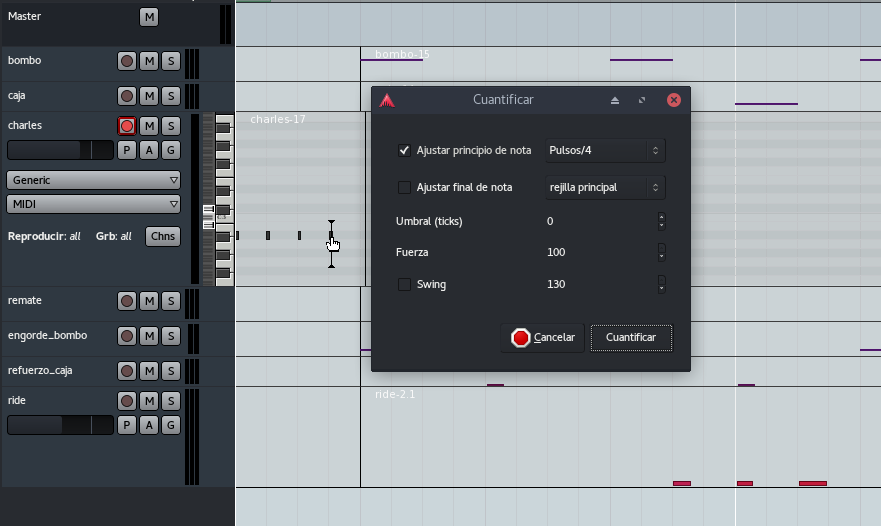Open the rejilla principal dropdown
881x526 pixels.
click(605, 188)
